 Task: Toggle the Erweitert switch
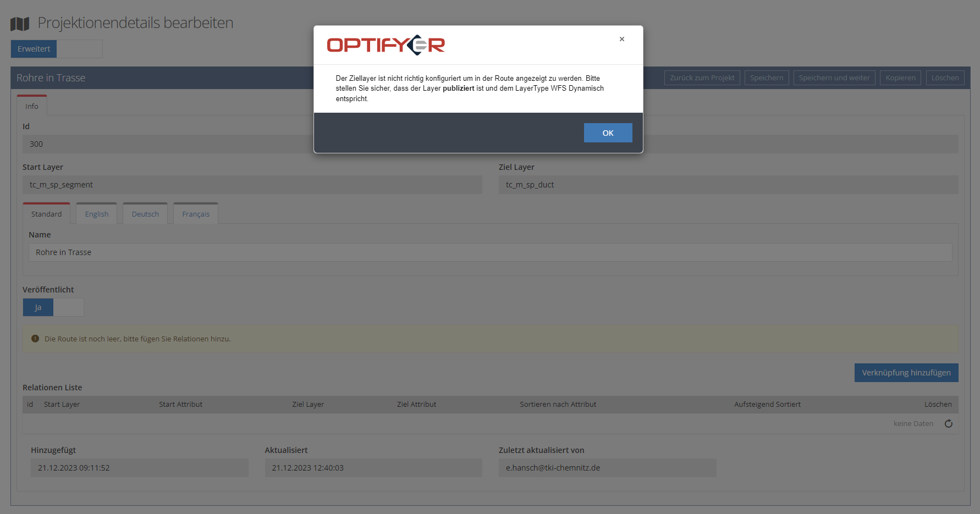point(57,49)
